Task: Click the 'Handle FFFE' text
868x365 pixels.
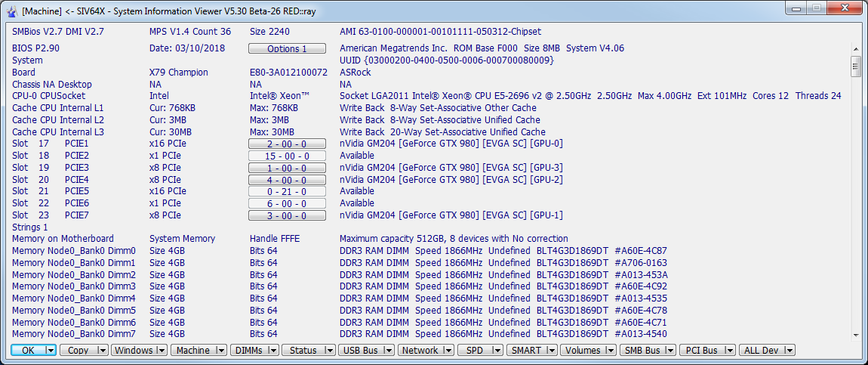Action: click(x=274, y=239)
